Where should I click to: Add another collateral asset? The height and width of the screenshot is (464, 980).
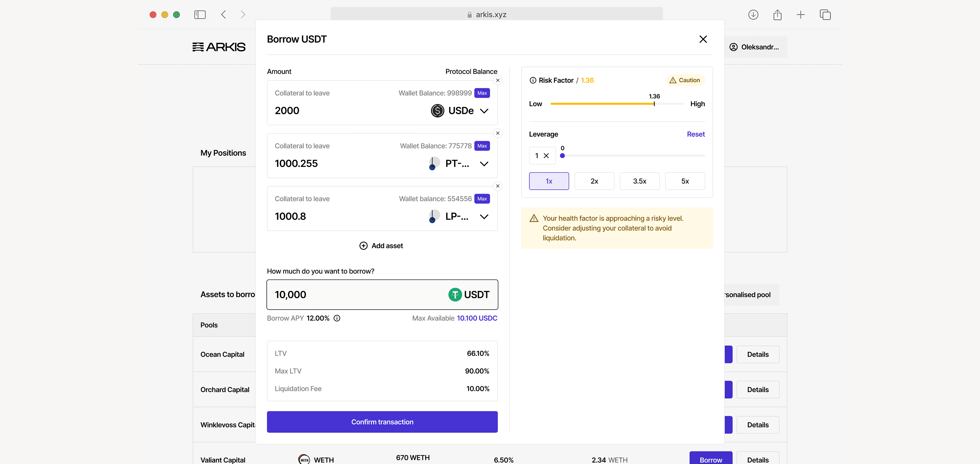tap(381, 246)
